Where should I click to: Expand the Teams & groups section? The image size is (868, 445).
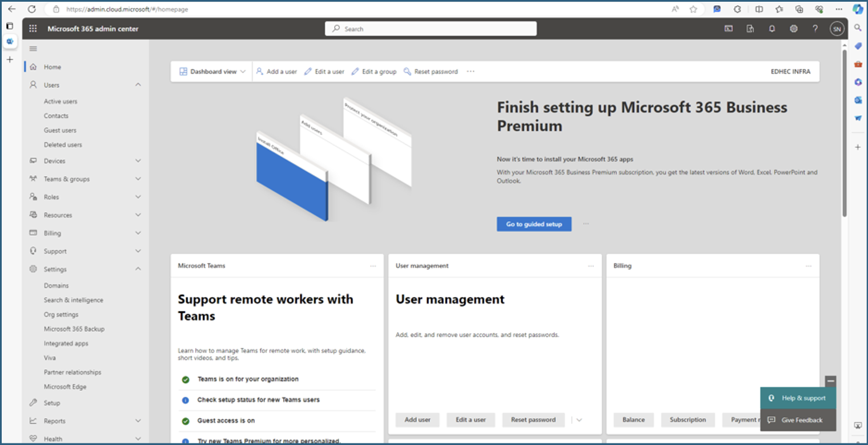[138, 179]
